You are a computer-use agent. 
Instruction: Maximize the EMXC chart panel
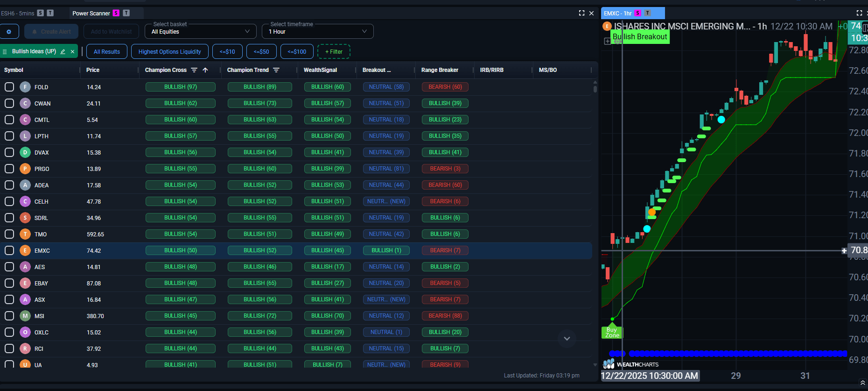coord(859,13)
